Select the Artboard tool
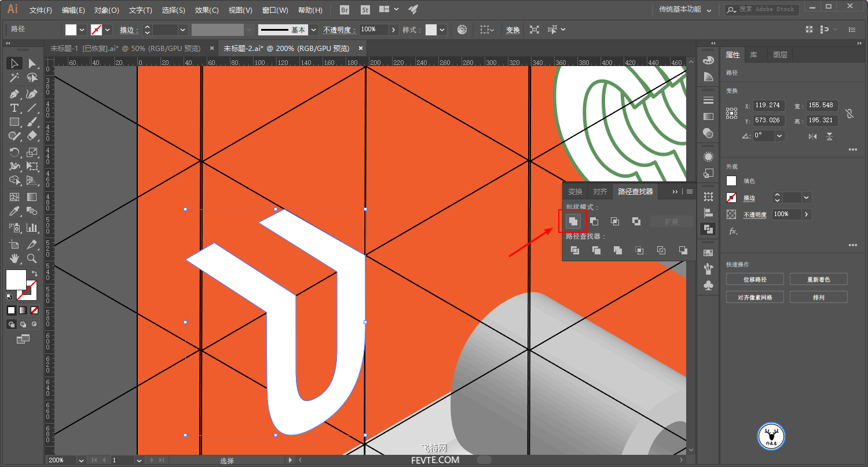Image resolution: width=868 pixels, height=467 pixels. 14,245
